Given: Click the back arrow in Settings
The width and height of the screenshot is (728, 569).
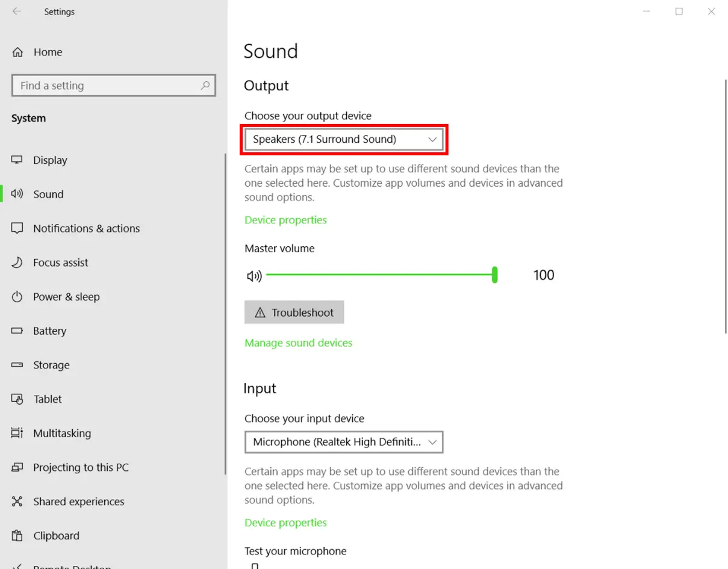Looking at the screenshot, I should tap(16, 11).
